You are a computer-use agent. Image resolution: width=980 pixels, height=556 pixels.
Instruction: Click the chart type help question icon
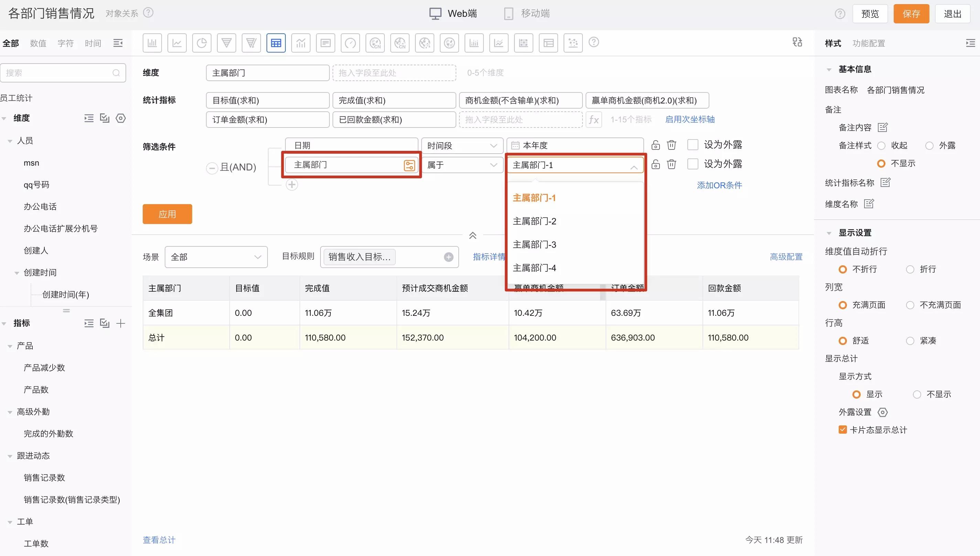(594, 42)
